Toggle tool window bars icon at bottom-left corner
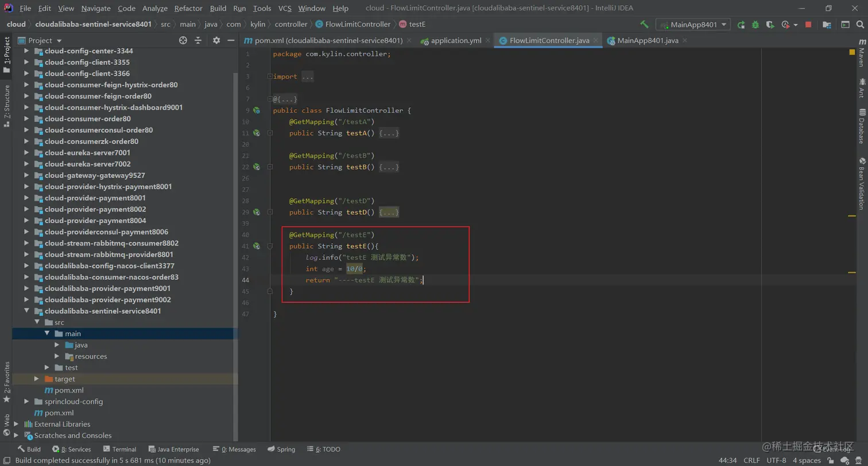The image size is (868, 466). tap(6, 460)
